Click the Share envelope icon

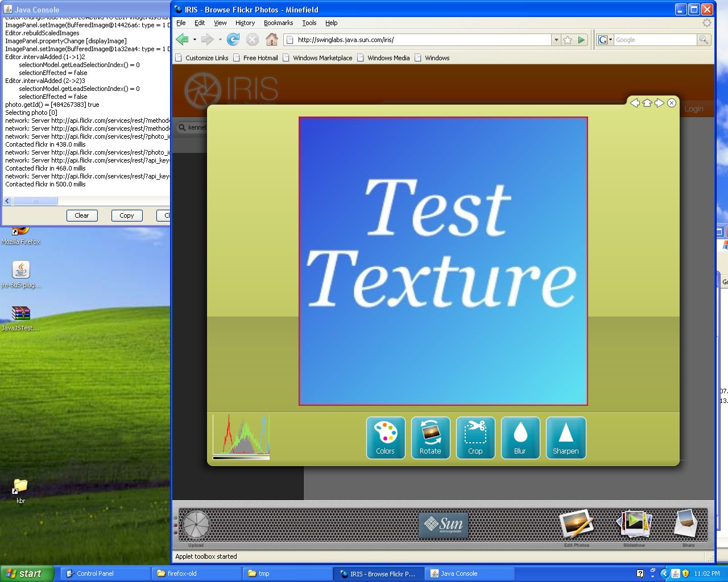coord(688,525)
